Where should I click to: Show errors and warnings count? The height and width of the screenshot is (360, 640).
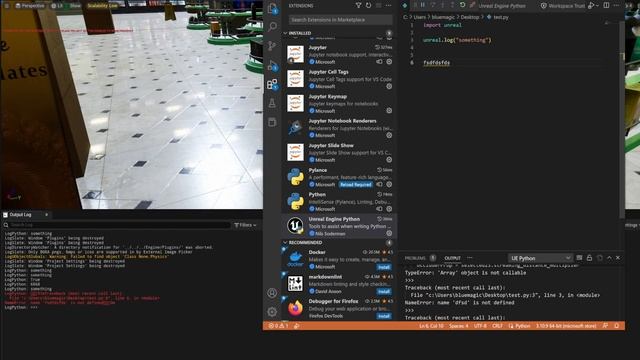278,326
